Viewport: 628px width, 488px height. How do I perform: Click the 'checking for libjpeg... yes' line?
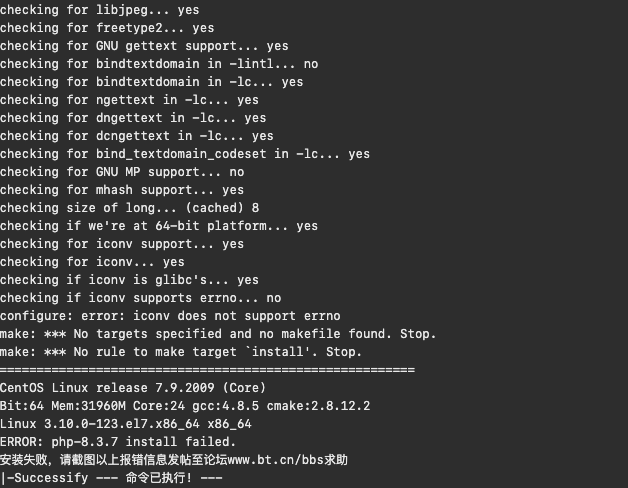coord(100,10)
